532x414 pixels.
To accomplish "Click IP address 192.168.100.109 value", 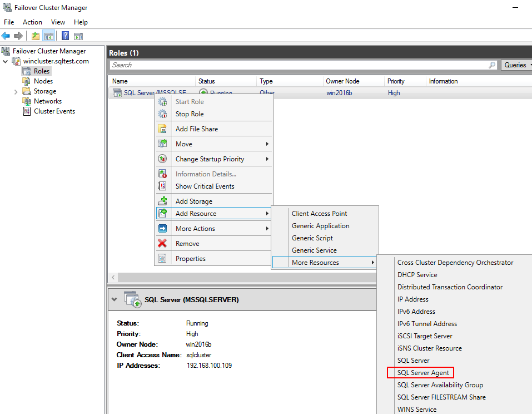I will pos(210,366).
